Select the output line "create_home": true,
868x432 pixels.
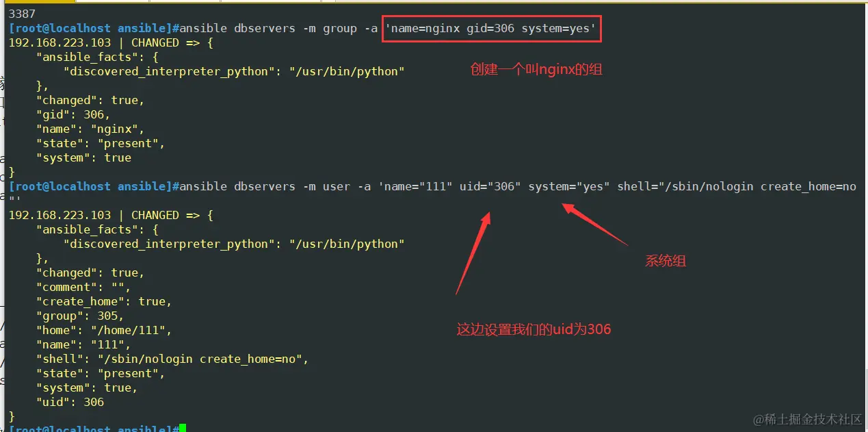104,301
